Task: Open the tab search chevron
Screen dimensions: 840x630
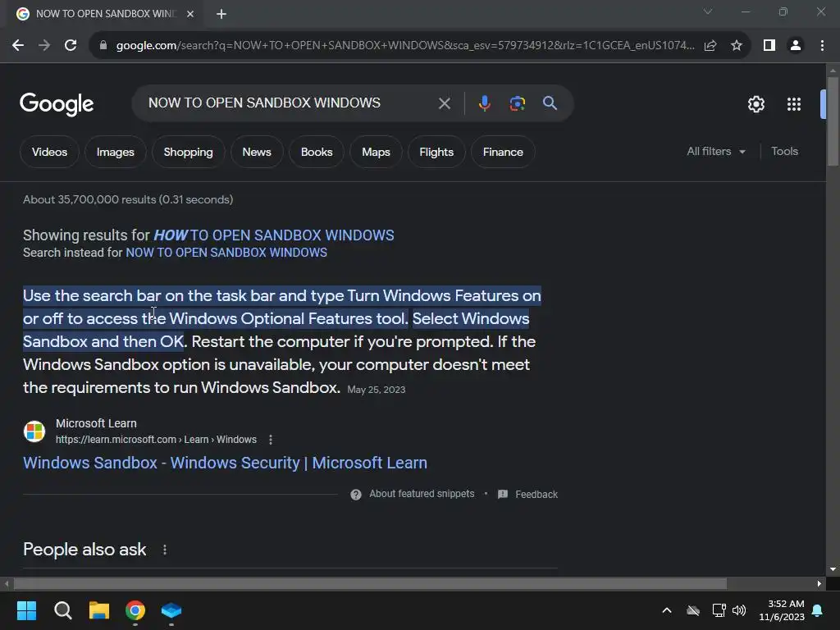Action: [708, 11]
